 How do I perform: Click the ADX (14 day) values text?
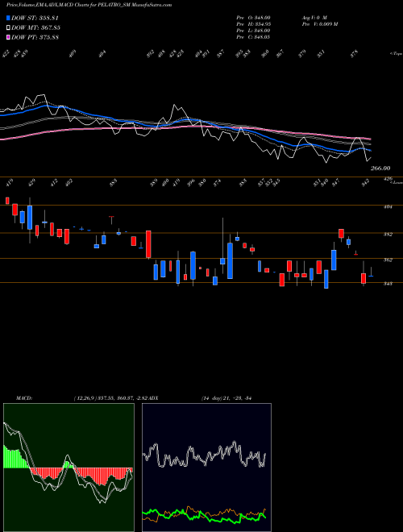pyautogui.click(x=226, y=397)
